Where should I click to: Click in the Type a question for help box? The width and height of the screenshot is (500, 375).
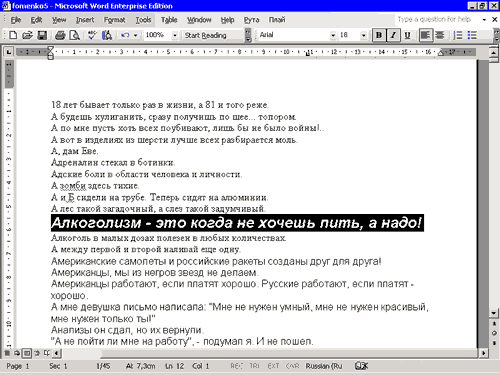(x=438, y=19)
